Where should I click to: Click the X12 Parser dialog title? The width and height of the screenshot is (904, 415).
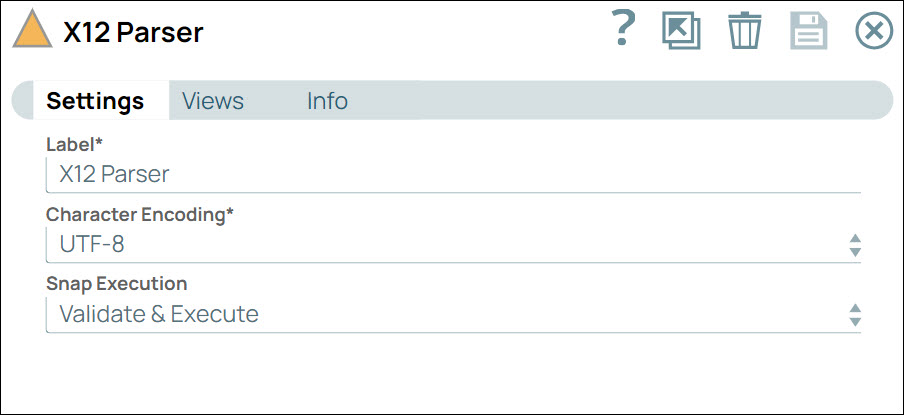(x=133, y=33)
